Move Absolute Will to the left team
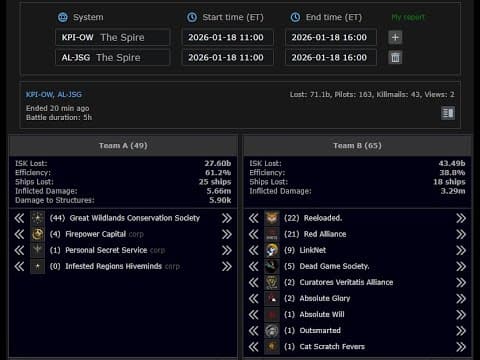Viewport: 480px width, 360px height. point(254,314)
